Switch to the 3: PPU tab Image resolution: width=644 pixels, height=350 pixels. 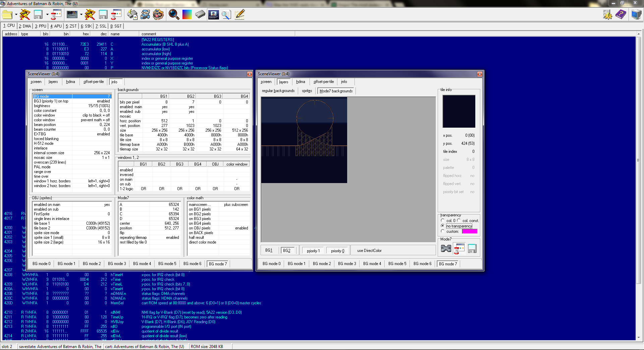tap(41, 26)
